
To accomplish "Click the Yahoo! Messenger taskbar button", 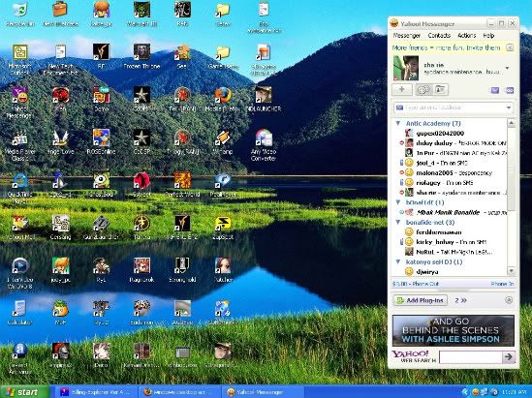I will point(262,392).
